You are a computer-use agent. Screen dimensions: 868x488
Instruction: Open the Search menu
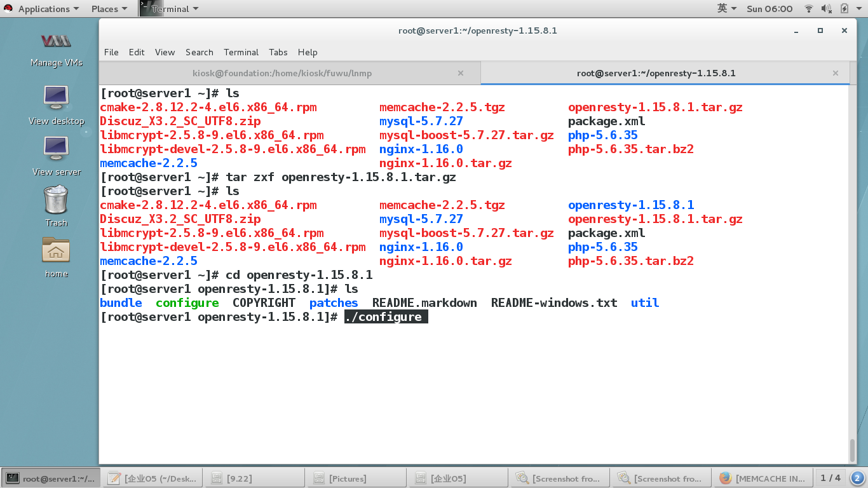pos(199,52)
